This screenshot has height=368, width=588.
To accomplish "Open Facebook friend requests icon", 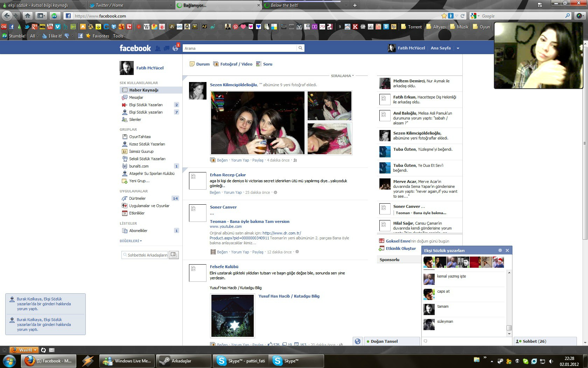I will [x=158, y=48].
